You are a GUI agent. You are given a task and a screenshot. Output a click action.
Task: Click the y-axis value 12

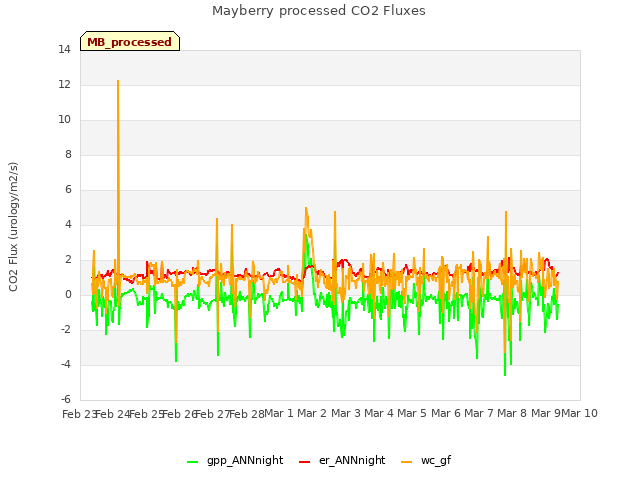[64, 85]
